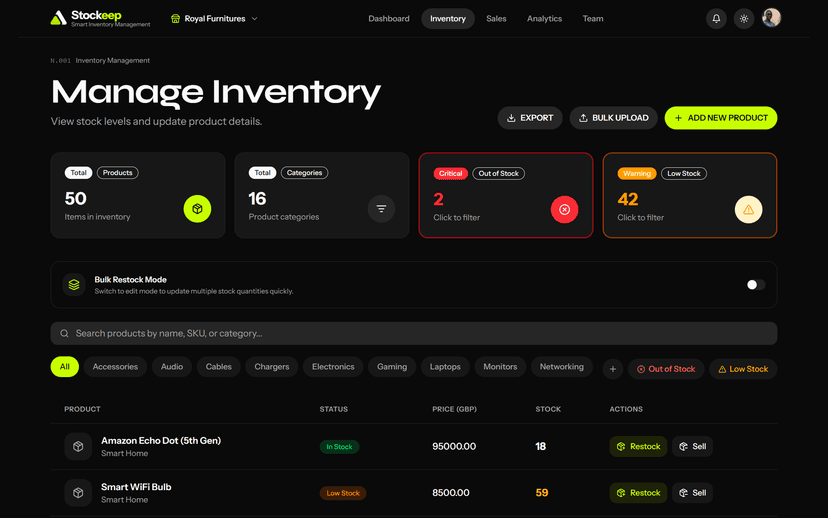The image size is (828, 518).
Task: Open the Team tab
Action: tap(592, 18)
